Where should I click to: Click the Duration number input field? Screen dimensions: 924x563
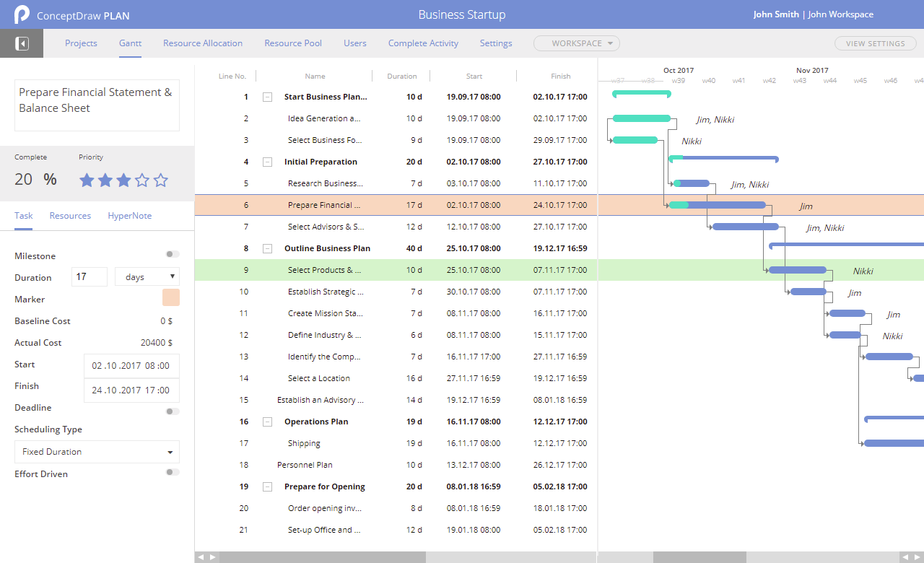[89, 277]
